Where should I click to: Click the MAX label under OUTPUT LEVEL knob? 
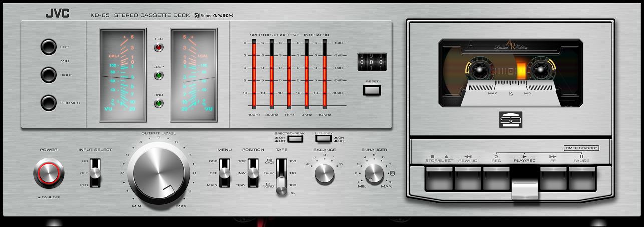pos(181,206)
